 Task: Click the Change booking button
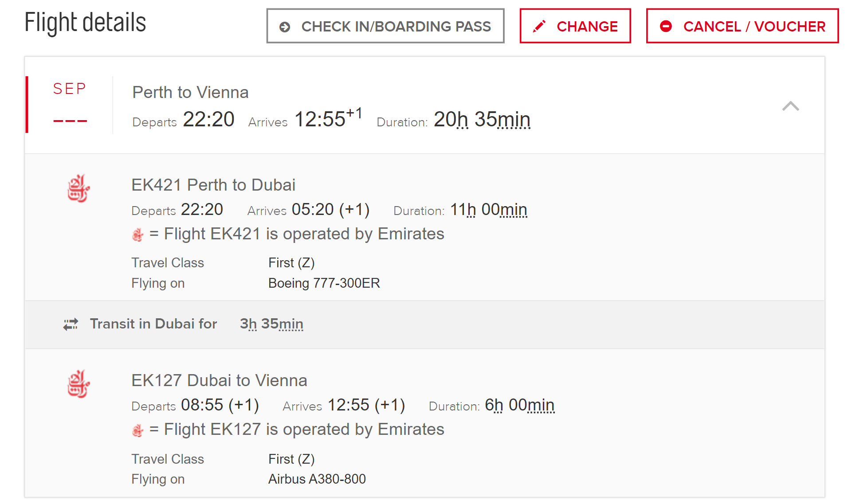pos(575,26)
